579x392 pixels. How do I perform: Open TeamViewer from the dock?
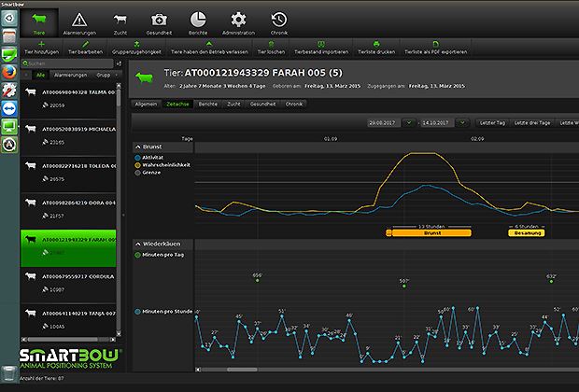pos(9,108)
